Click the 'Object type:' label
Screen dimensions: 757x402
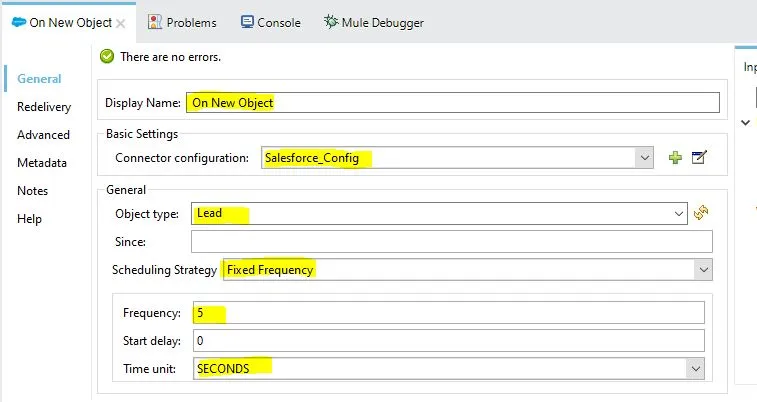coord(147,214)
